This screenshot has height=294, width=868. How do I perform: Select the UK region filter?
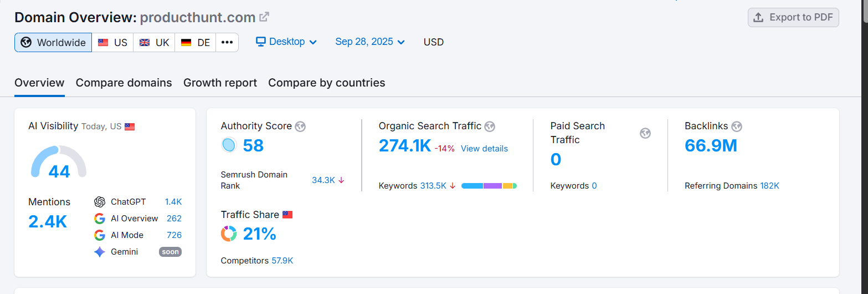(x=154, y=42)
